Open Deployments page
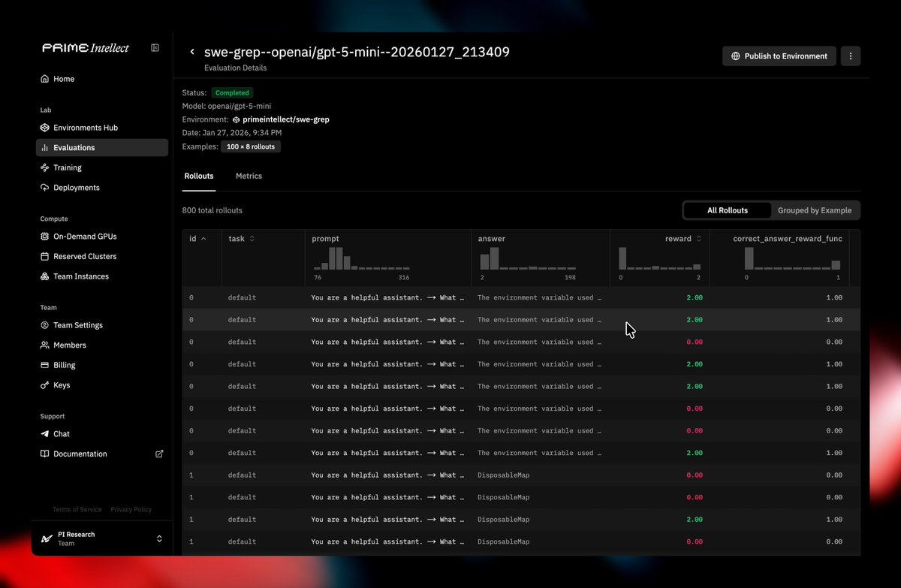The width and height of the screenshot is (901, 588). click(x=102, y=188)
